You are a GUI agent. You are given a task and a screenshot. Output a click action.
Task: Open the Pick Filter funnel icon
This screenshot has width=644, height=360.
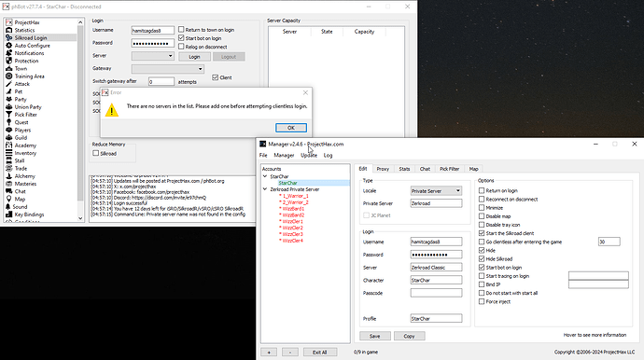9,115
